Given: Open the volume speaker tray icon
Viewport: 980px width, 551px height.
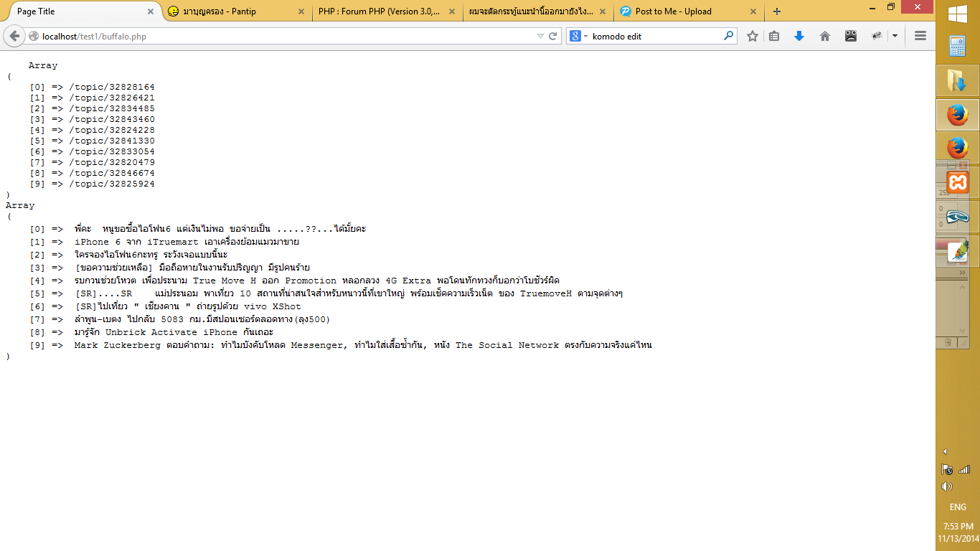Looking at the screenshot, I should [947, 486].
